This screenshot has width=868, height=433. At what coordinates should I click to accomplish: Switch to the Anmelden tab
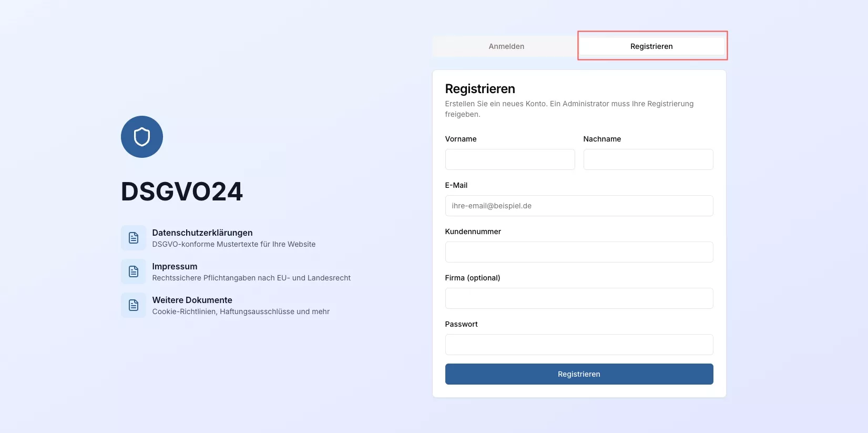pyautogui.click(x=506, y=46)
